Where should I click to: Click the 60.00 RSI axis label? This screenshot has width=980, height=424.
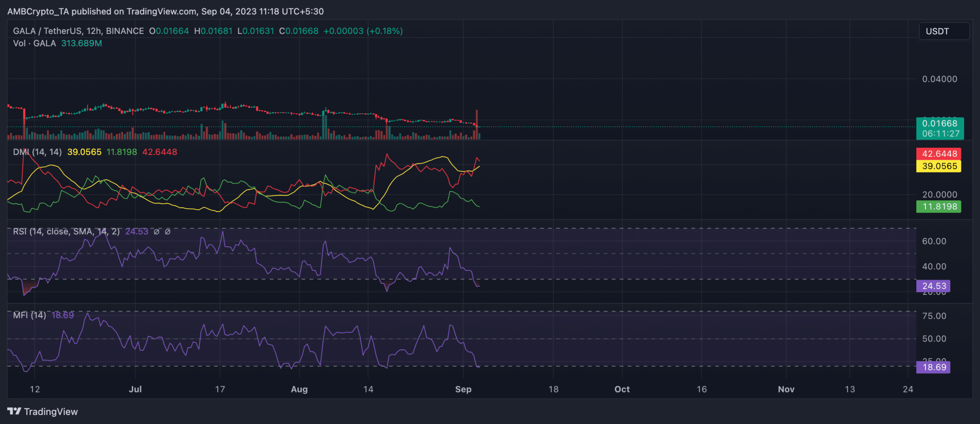934,241
